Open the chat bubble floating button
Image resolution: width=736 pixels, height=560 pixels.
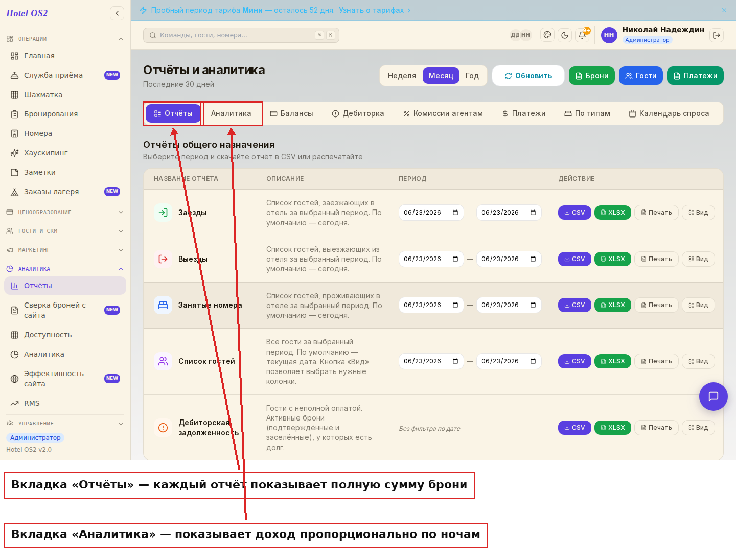pyautogui.click(x=714, y=396)
